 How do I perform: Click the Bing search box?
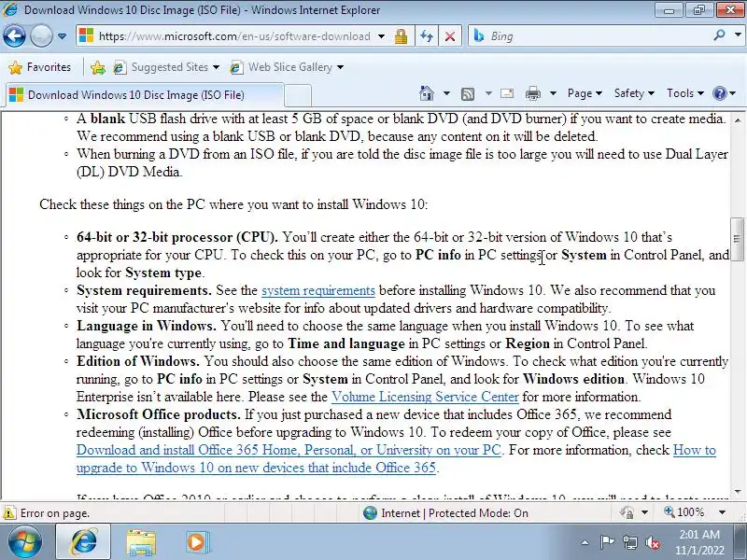point(591,36)
